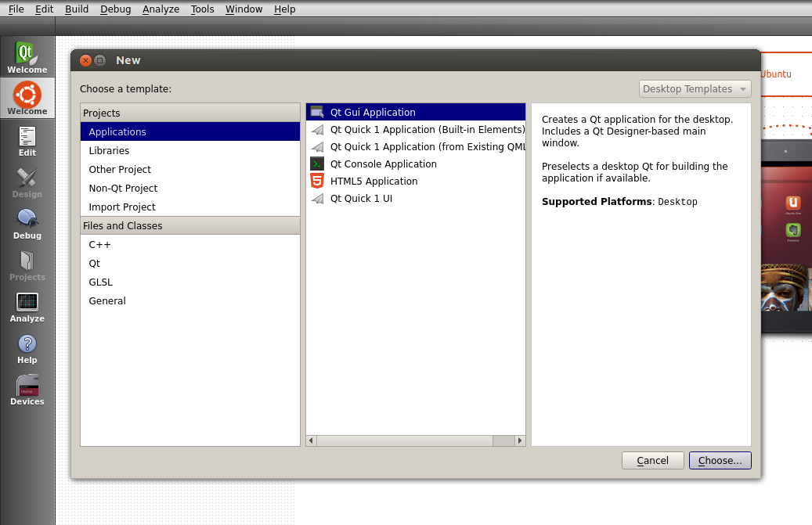Image resolution: width=812 pixels, height=525 pixels.
Task: Click the Qt Welcome icon
Action: 27,57
